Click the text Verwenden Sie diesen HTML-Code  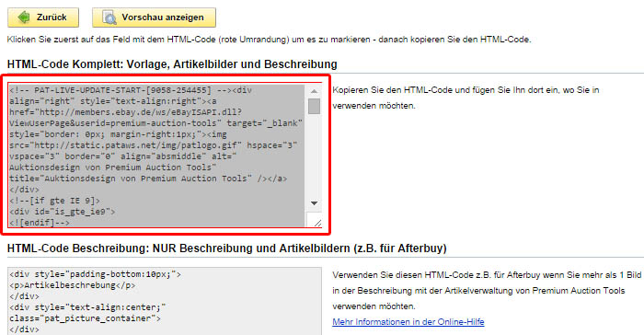point(487,290)
